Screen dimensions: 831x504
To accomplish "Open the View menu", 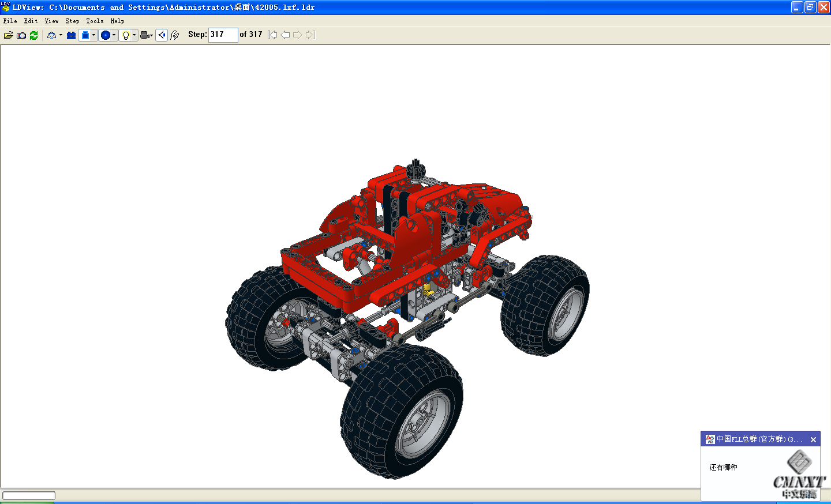I will pyautogui.click(x=51, y=21).
